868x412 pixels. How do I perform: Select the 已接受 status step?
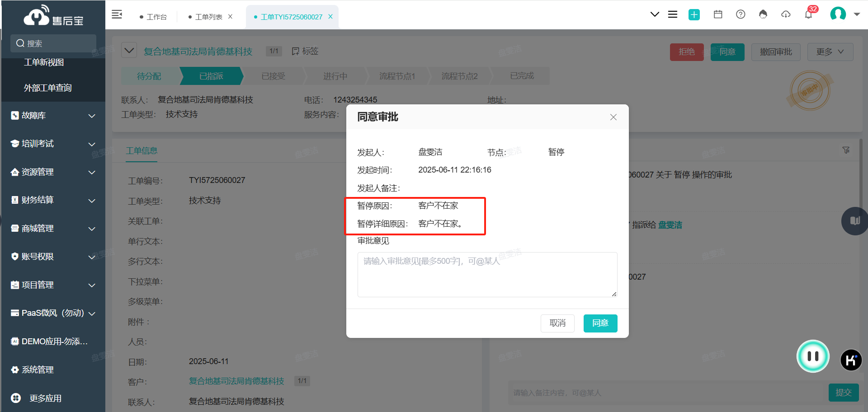pyautogui.click(x=273, y=76)
